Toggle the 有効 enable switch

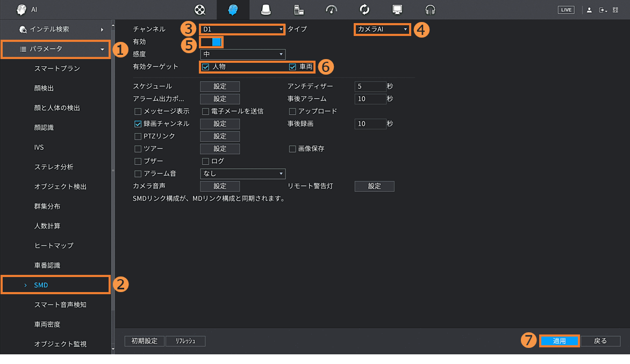tap(211, 42)
